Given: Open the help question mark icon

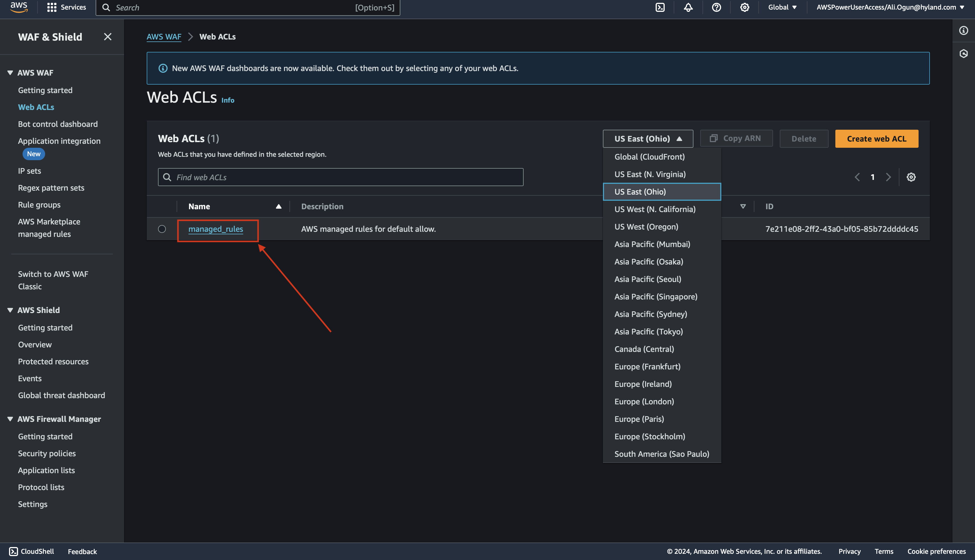Looking at the screenshot, I should tap(716, 7).
